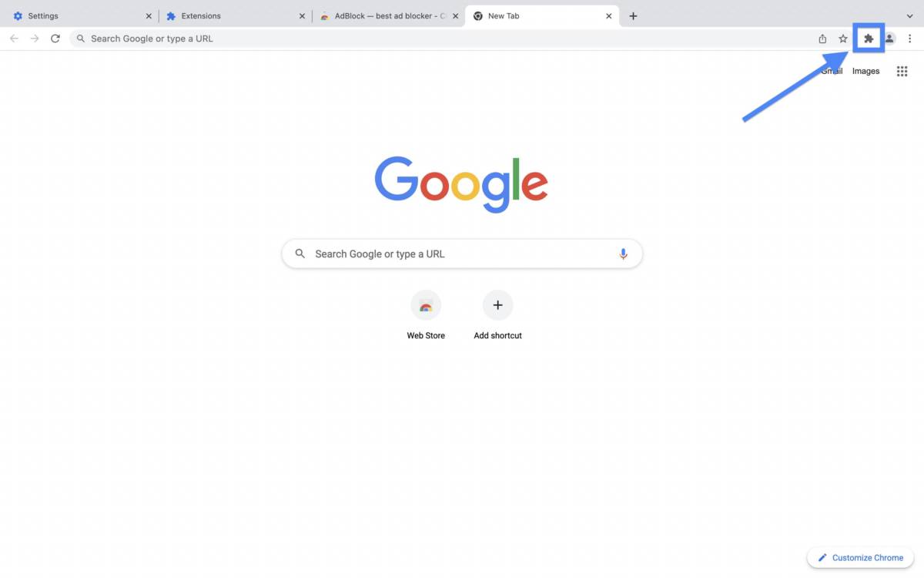Expand the tab search chevron
The height and width of the screenshot is (578, 924).
point(909,15)
